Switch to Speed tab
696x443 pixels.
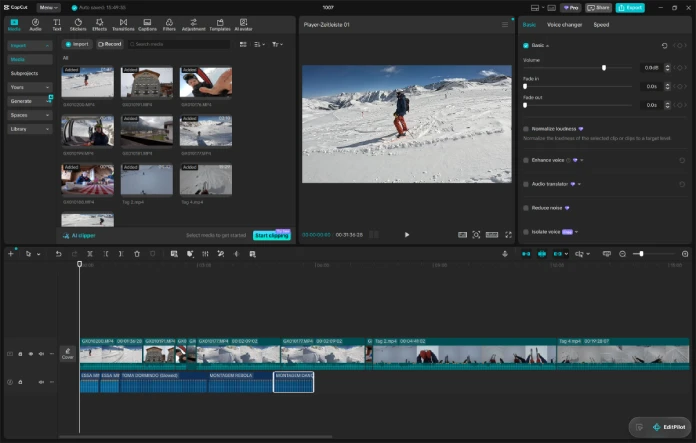pyautogui.click(x=601, y=25)
